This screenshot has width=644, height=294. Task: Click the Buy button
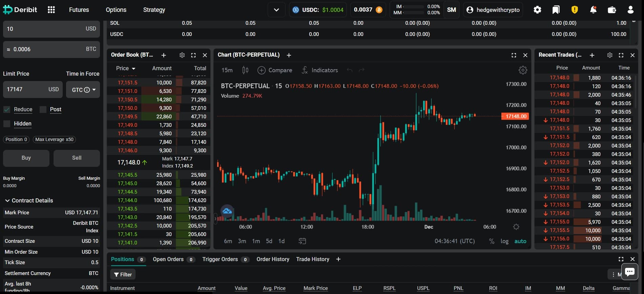tap(26, 158)
